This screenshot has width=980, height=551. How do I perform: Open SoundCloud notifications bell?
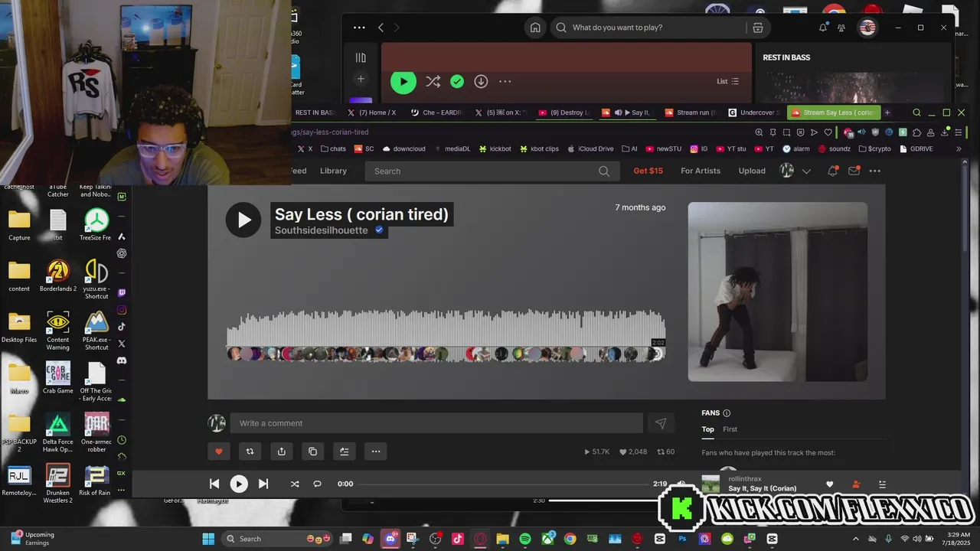(x=832, y=171)
